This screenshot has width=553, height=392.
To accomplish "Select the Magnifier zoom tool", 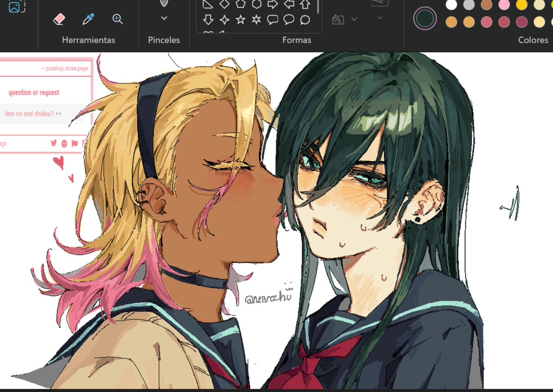I will [x=118, y=19].
